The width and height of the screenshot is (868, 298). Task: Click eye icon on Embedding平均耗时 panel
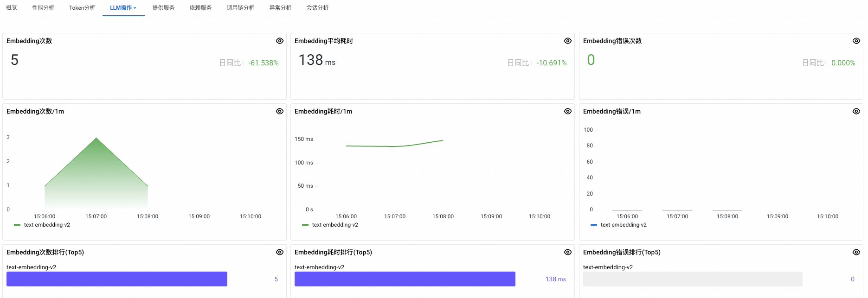tap(568, 41)
